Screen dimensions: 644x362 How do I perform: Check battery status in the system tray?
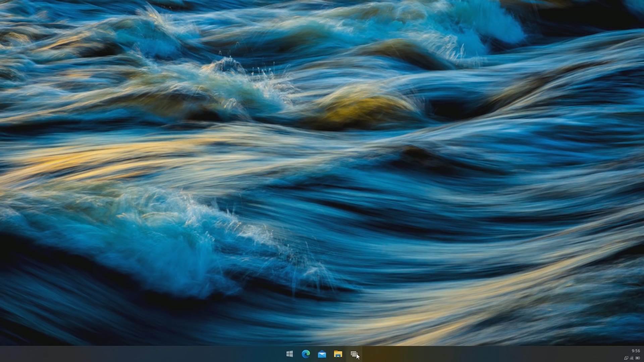tap(637, 358)
